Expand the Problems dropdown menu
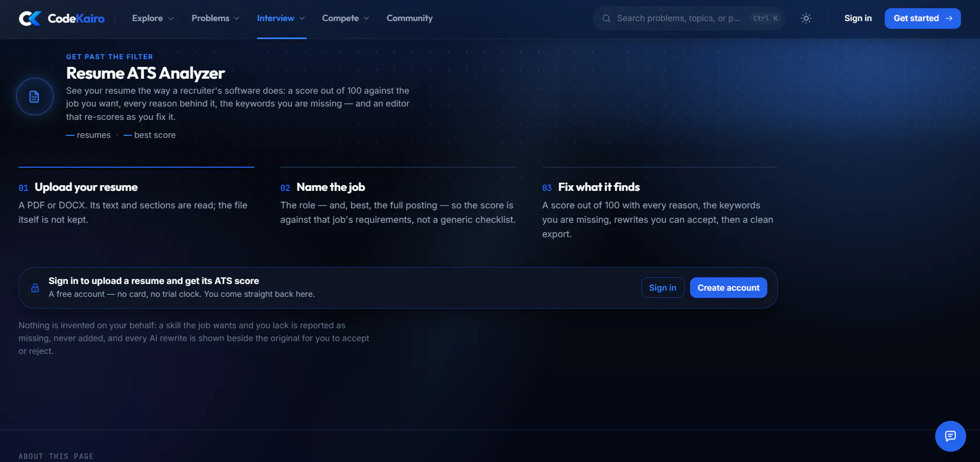This screenshot has height=462, width=980. click(x=215, y=19)
